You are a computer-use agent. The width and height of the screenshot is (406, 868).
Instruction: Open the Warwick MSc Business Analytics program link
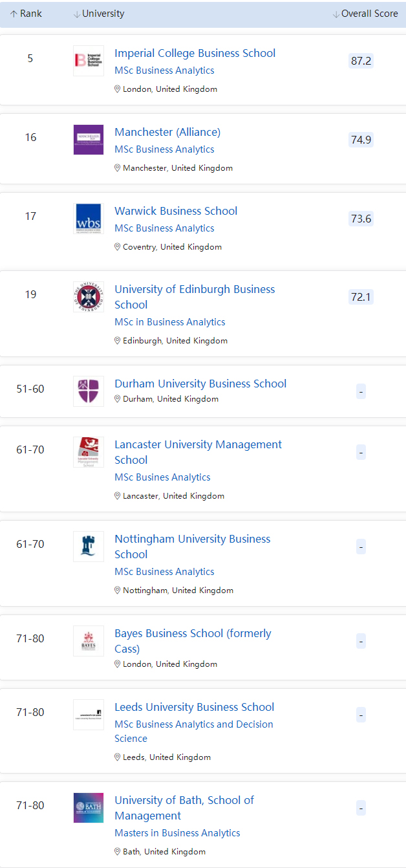point(164,228)
